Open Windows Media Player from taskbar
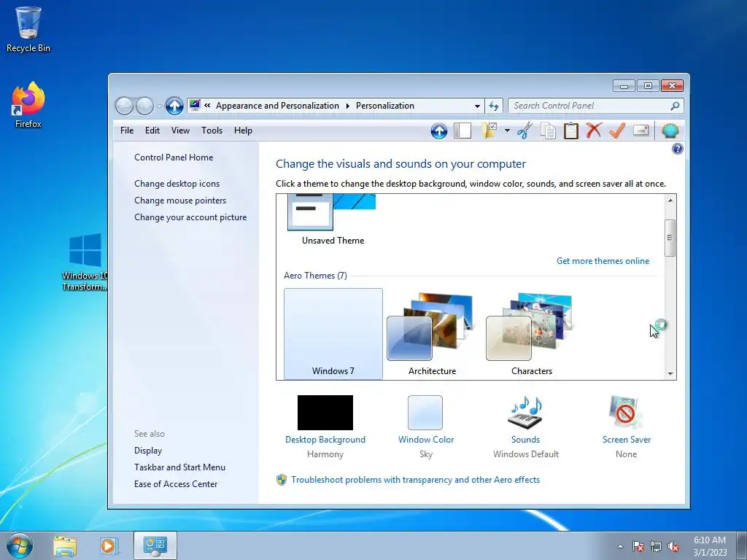747x560 pixels. point(108,545)
